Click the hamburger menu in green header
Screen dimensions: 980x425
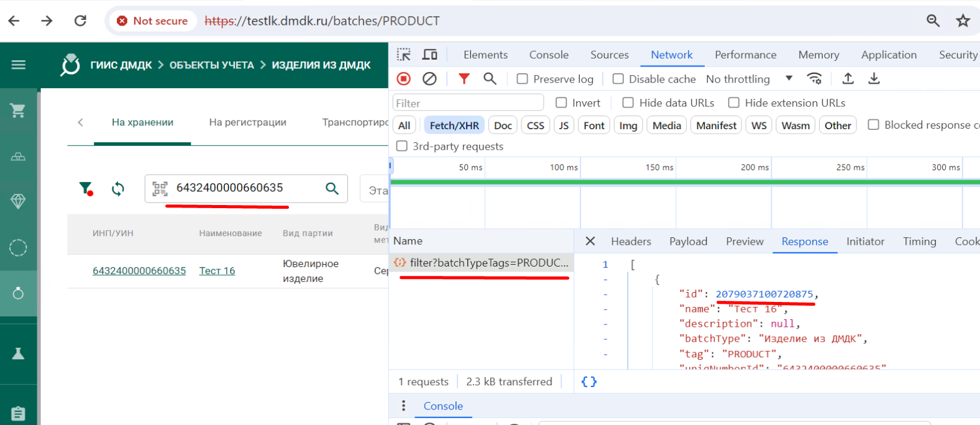pyautogui.click(x=19, y=65)
